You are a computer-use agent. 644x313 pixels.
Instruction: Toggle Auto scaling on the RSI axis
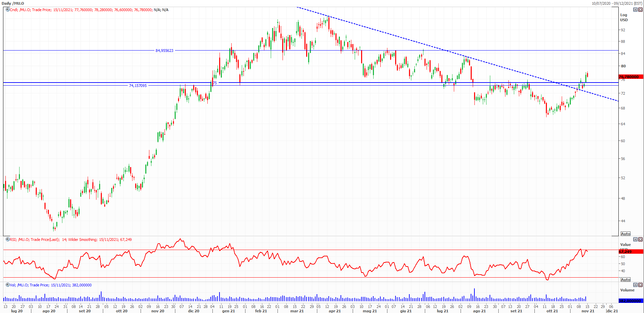pyautogui.click(x=625, y=280)
